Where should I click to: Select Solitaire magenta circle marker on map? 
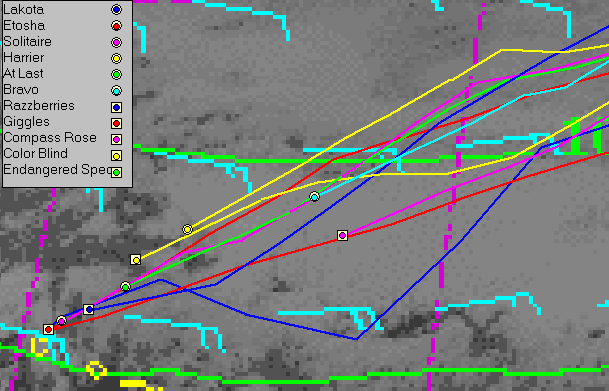61,321
